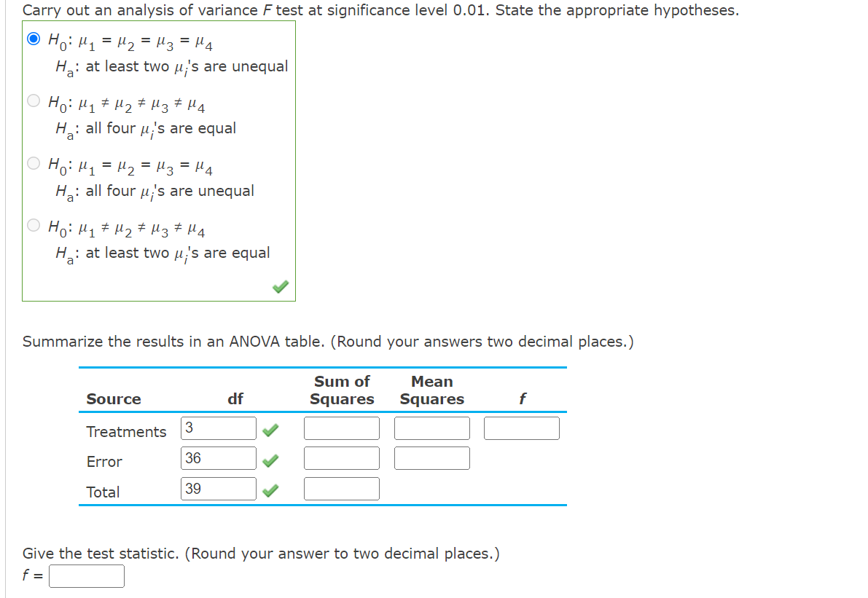Click the Error Mean Squares input box

pyautogui.click(x=431, y=457)
